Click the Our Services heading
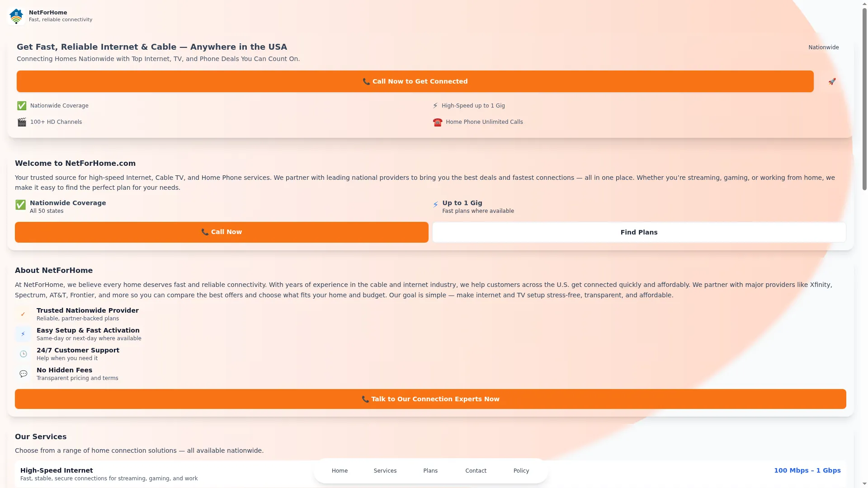 click(x=41, y=437)
